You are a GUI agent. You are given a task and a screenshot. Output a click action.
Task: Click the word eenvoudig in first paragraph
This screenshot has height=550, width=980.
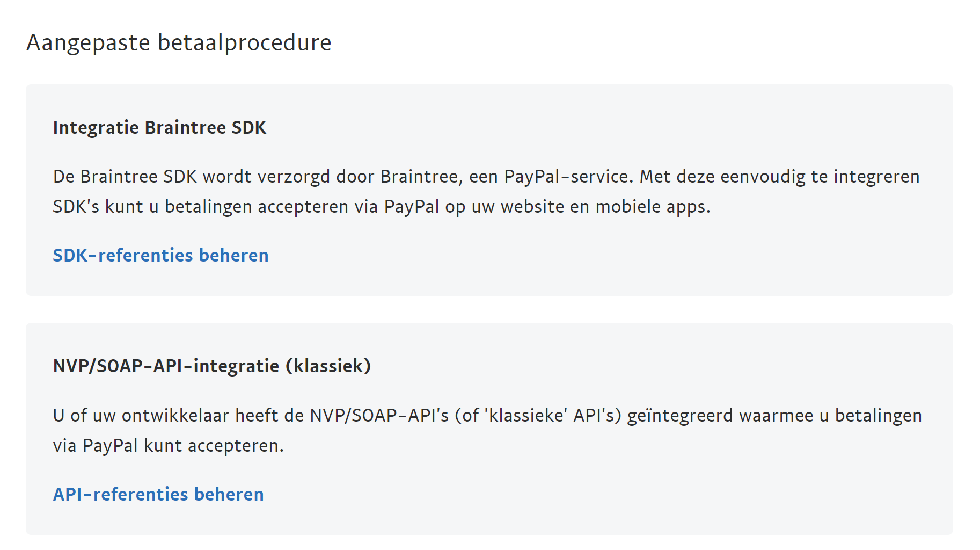coord(763,177)
